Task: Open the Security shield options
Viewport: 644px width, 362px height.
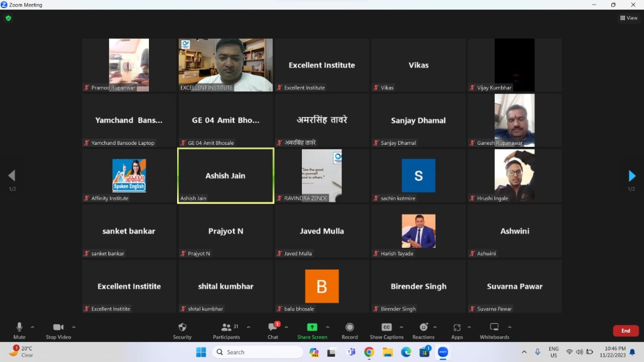Action: point(182,331)
